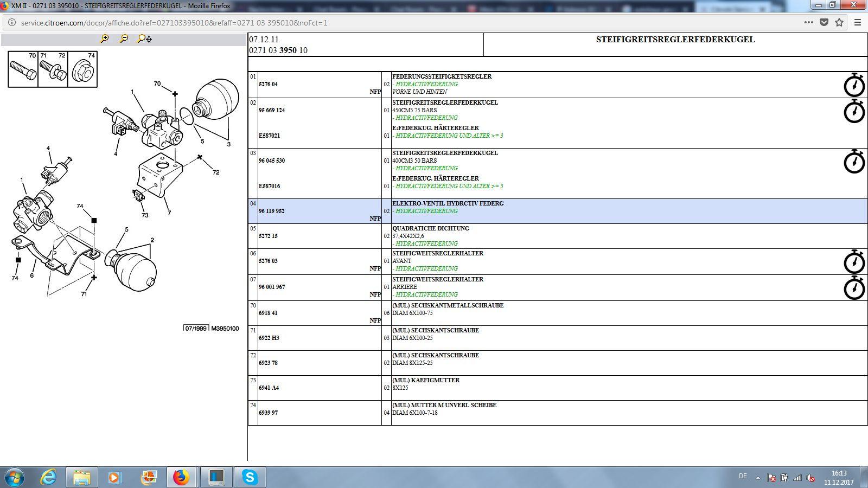This screenshot has height=488, width=868.
Task: Click the volume icon in the system tray
Action: click(x=810, y=478)
